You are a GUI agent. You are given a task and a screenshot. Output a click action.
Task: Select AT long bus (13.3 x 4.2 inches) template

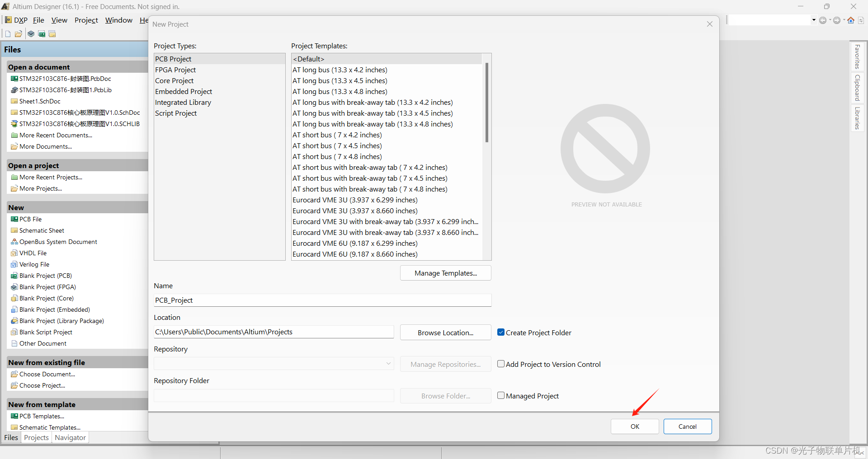pyautogui.click(x=387, y=70)
